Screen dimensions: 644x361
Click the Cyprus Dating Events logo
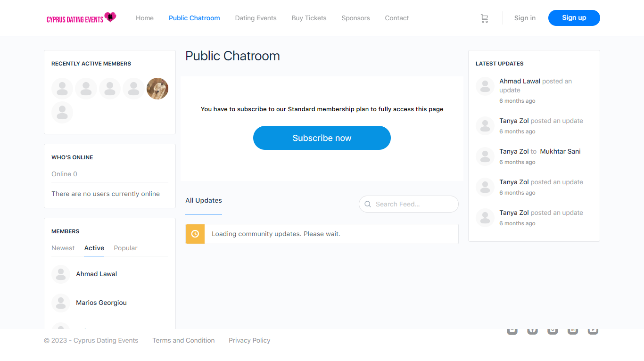point(81,18)
